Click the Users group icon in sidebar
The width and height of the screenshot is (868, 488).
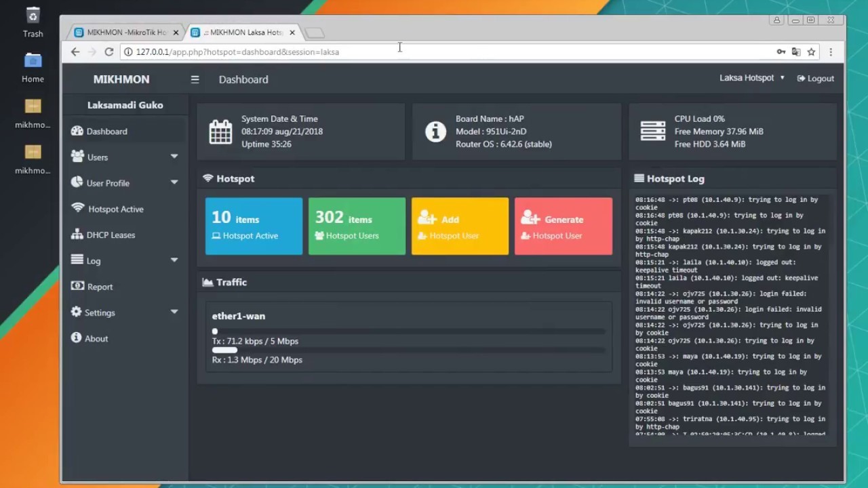77,156
